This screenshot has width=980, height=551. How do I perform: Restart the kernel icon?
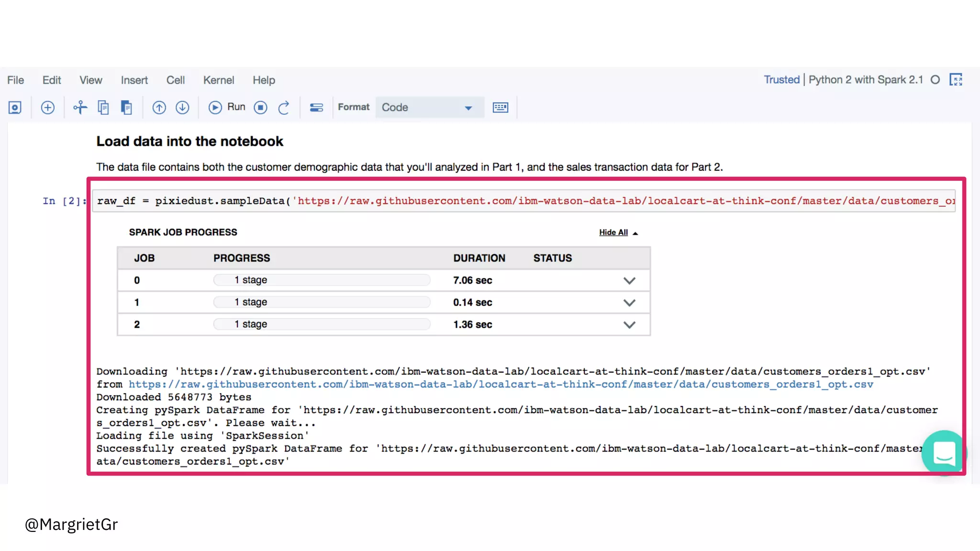(x=284, y=108)
